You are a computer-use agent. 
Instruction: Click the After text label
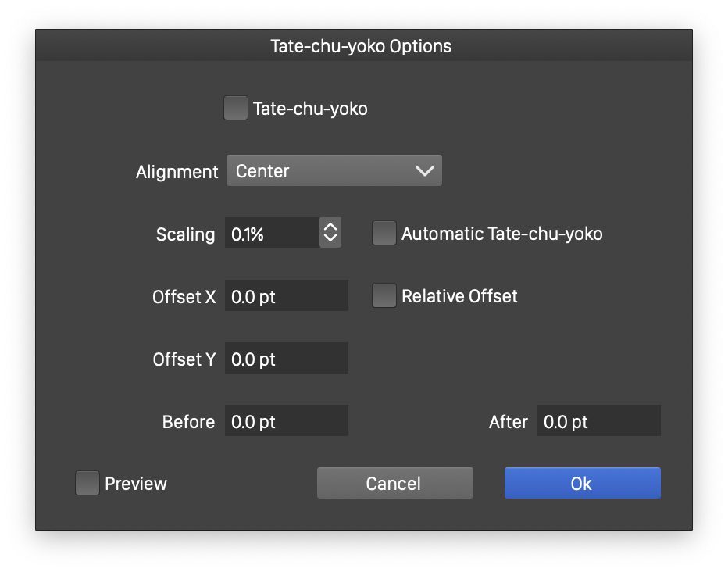pyautogui.click(x=509, y=422)
